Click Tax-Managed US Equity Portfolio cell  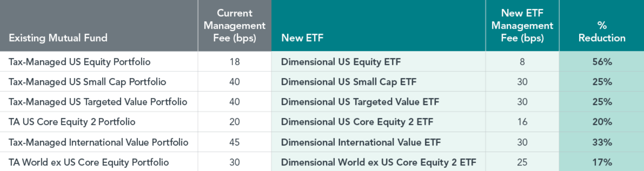79,62
